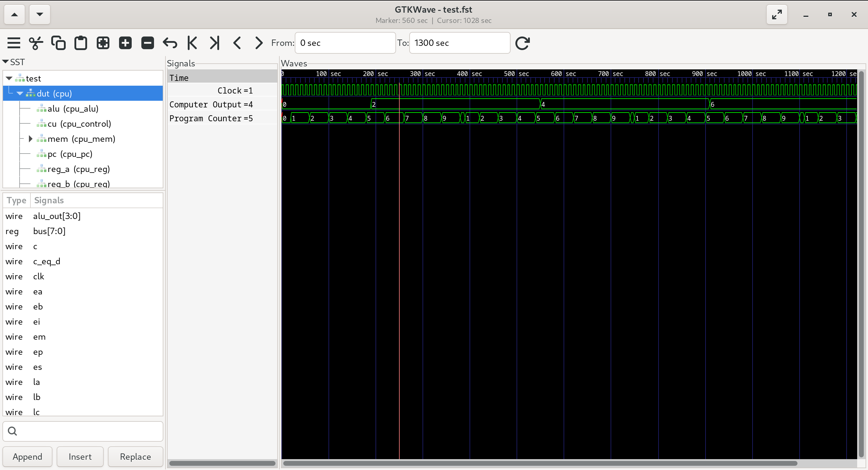Select the alu (cpu_alu) tree item
Viewport: 868px width, 470px height.
pos(73,109)
